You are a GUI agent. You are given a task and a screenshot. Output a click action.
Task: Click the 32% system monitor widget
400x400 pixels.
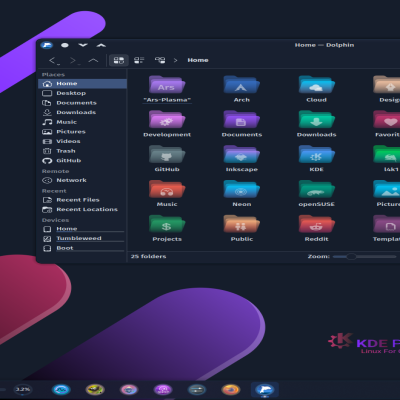point(23,389)
